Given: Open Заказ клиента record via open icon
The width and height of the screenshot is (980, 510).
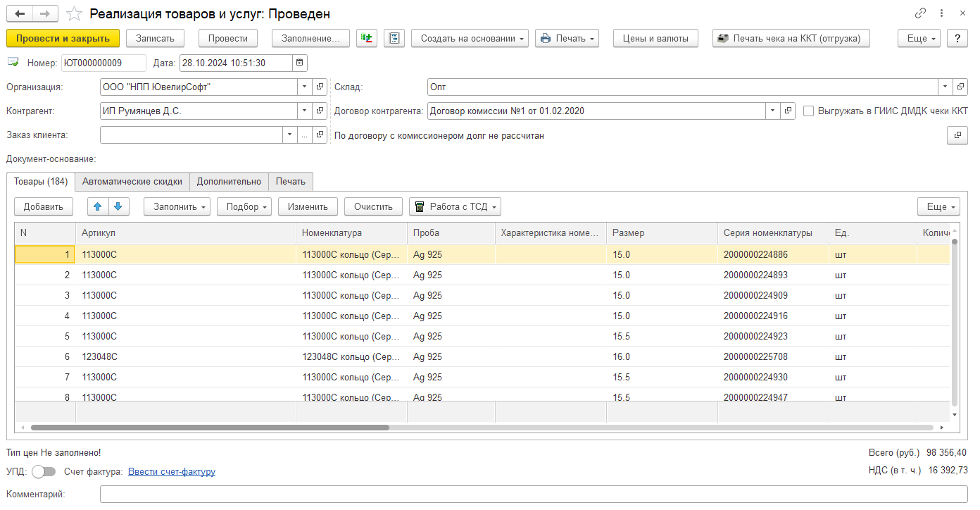Looking at the screenshot, I should click(320, 135).
